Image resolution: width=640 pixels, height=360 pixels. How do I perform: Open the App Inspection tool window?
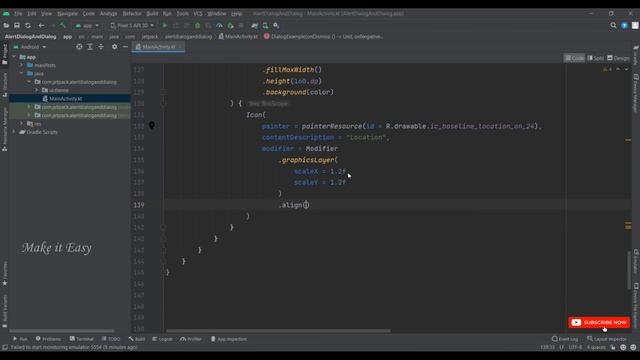pyautogui.click(x=229, y=339)
